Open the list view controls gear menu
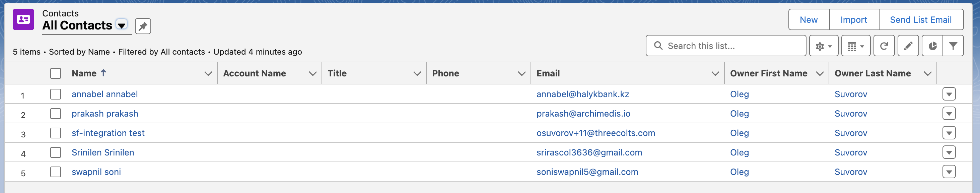This screenshot has height=193, width=980. [x=824, y=46]
